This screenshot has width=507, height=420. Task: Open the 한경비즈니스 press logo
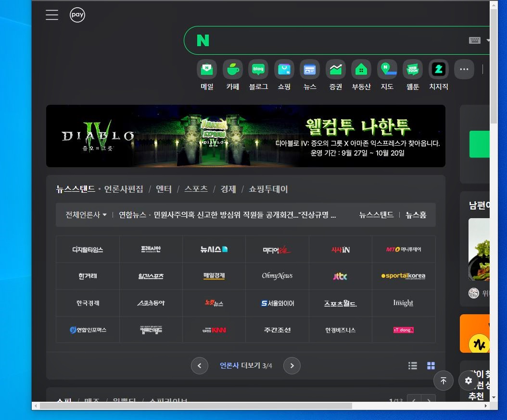(341, 330)
